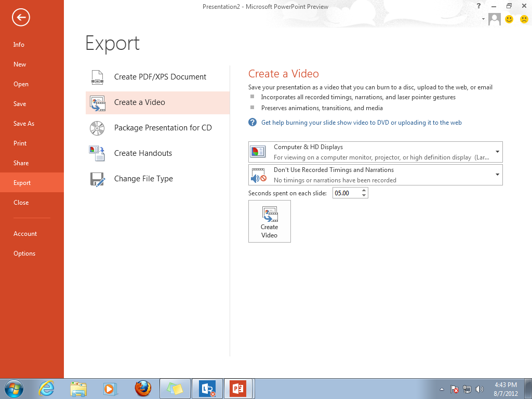Send a smile feedback icon
532x399 pixels.
pyautogui.click(x=509, y=19)
